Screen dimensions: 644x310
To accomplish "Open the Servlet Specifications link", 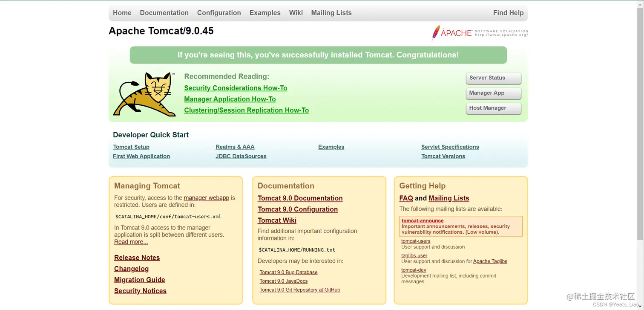I will click(x=450, y=147).
